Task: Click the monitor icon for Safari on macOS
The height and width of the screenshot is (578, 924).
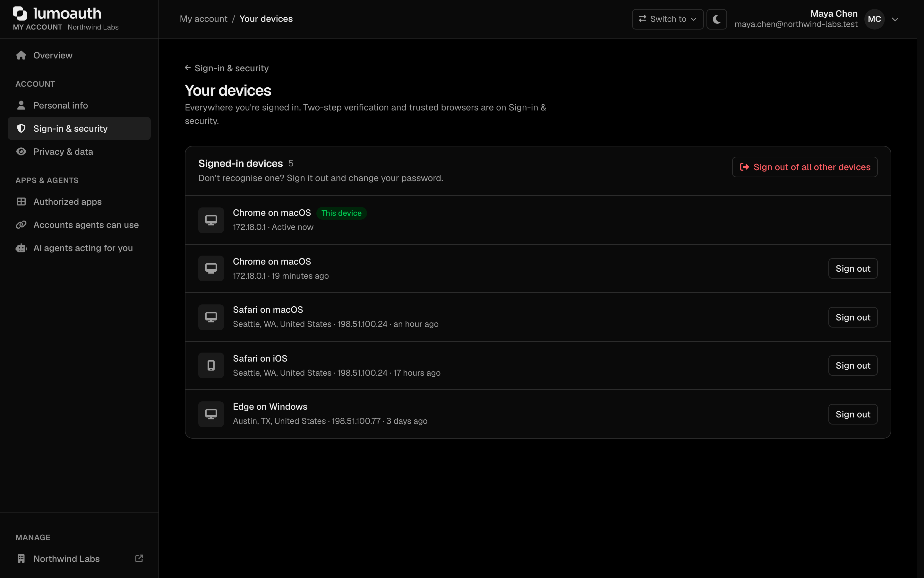Action: 211,317
